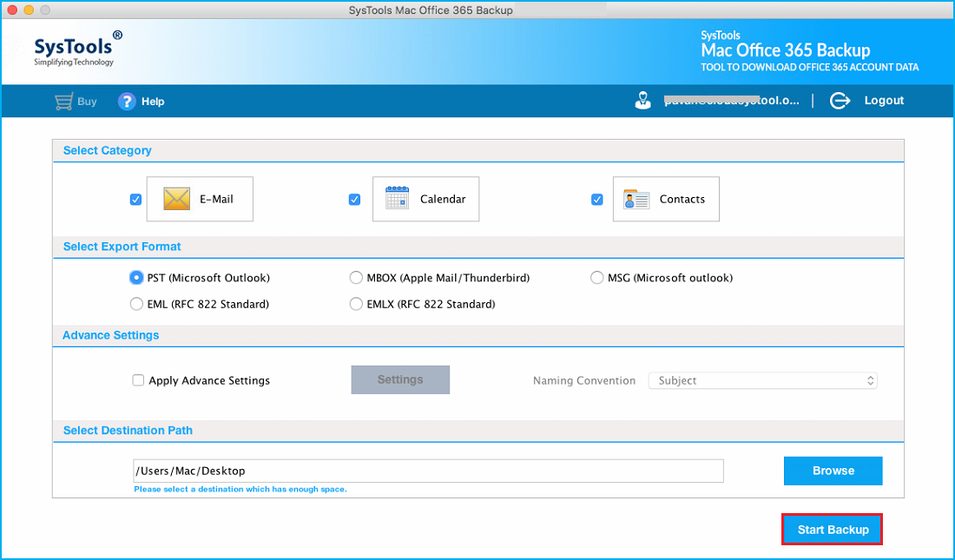Uncheck the E-Mail category checkbox
Screen dimensions: 955x560
tap(135, 200)
